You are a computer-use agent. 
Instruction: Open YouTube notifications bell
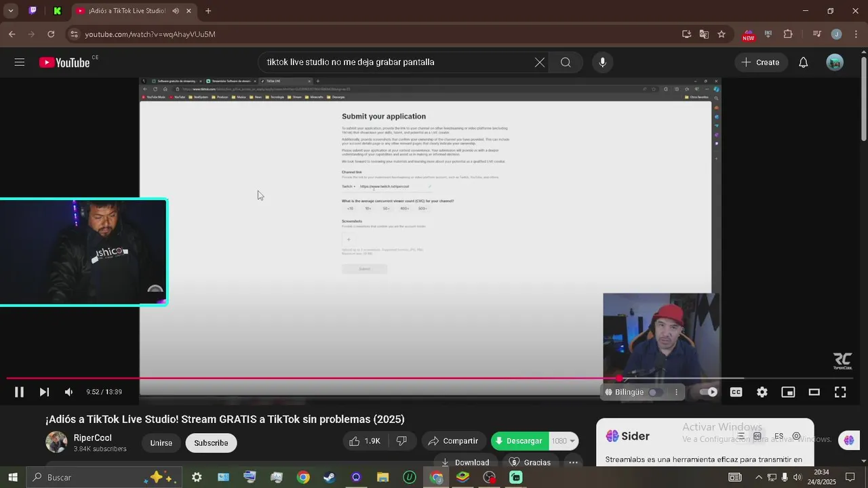tap(803, 62)
